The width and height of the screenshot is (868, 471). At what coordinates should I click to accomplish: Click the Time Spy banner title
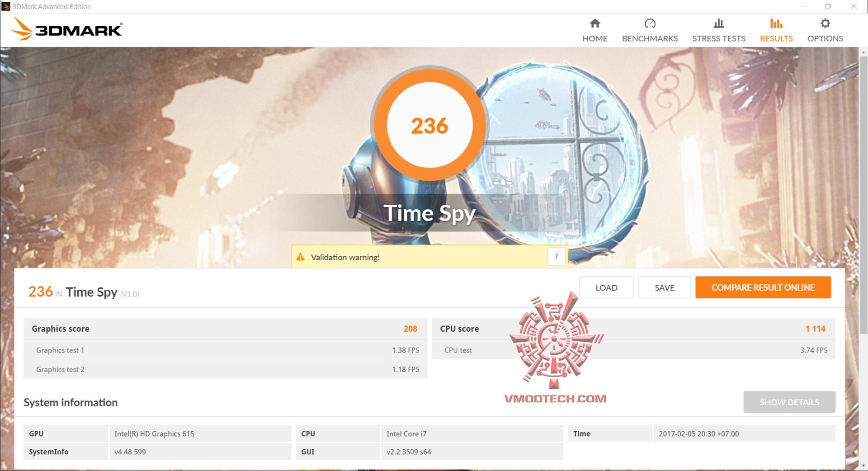429,213
